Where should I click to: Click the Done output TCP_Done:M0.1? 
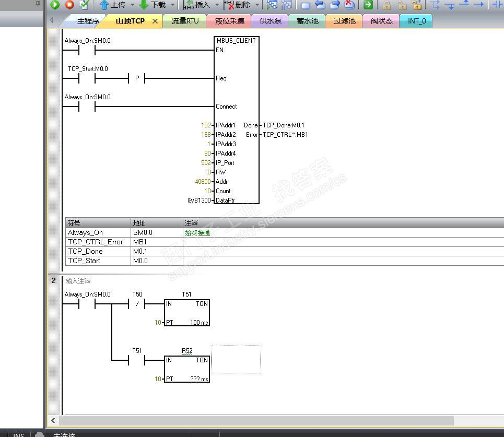pyautogui.click(x=284, y=125)
